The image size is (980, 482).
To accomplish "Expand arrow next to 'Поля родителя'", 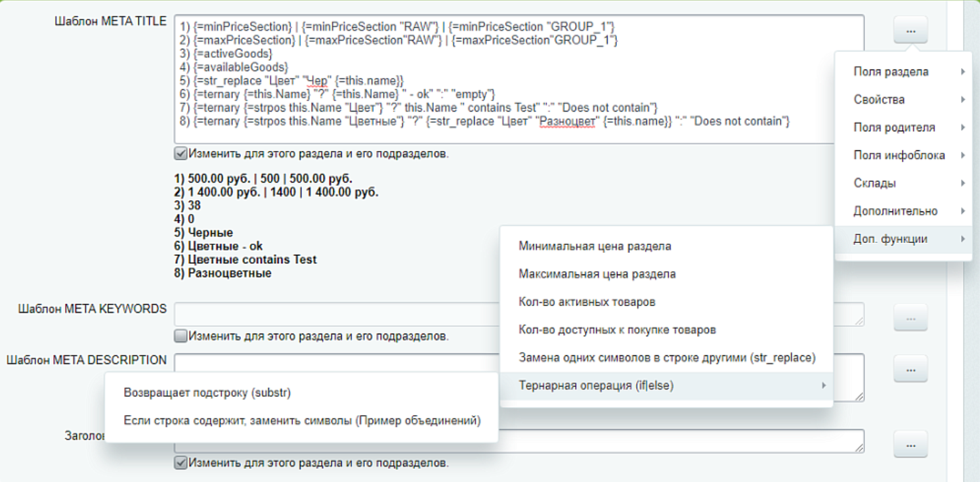I will click(x=963, y=127).
